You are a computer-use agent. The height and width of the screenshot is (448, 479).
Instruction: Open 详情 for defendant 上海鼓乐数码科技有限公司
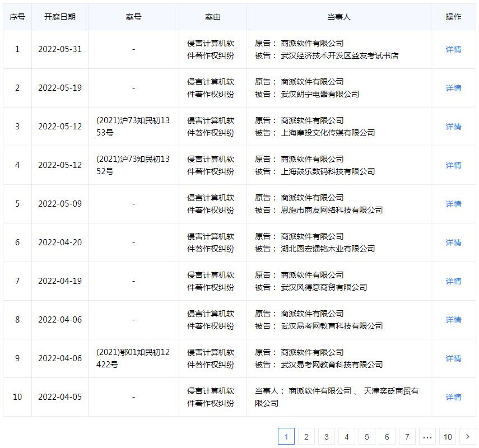pos(453,165)
